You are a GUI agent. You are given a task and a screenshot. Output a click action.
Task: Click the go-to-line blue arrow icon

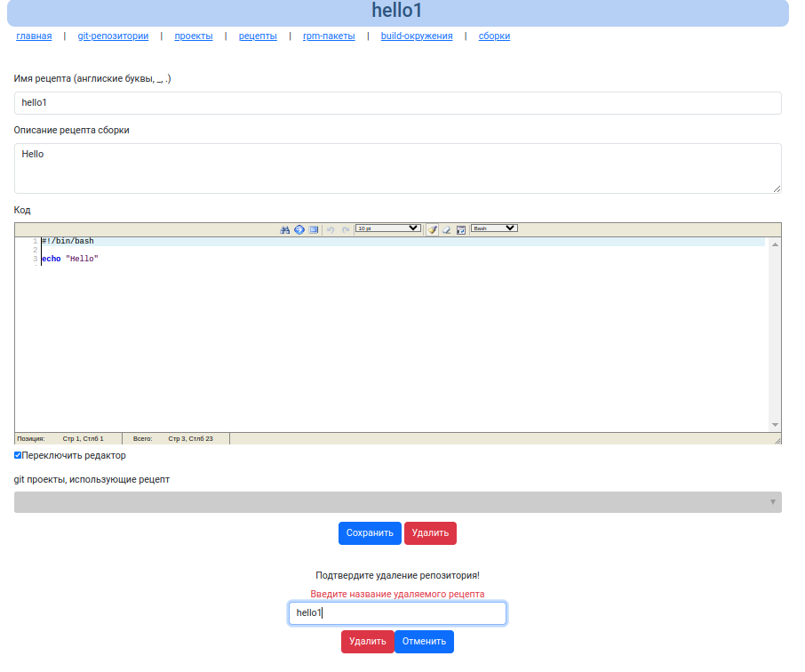pos(299,229)
